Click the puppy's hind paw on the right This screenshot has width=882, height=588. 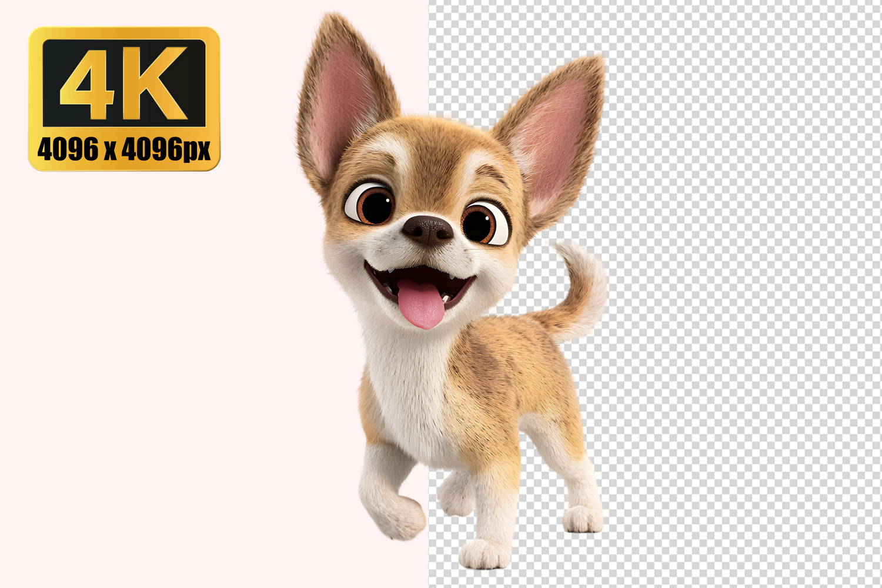582,519
